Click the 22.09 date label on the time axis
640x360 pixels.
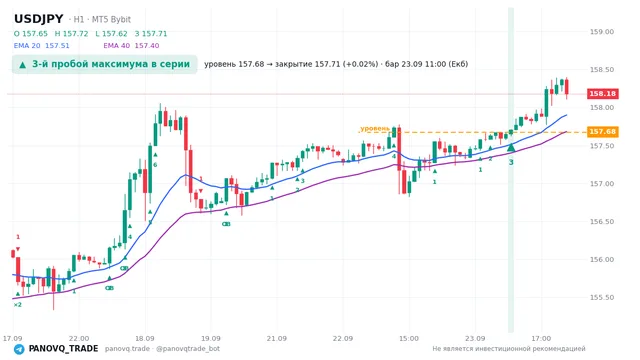click(x=342, y=338)
